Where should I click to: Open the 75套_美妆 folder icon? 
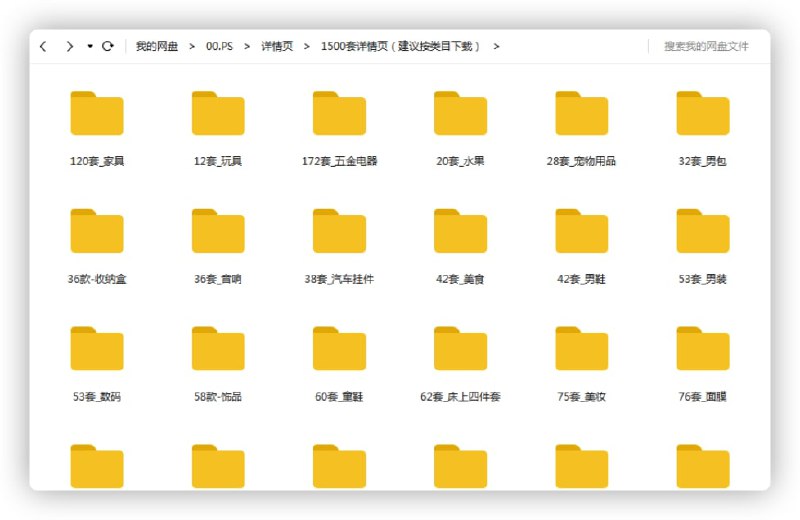pyautogui.click(x=582, y=349)
